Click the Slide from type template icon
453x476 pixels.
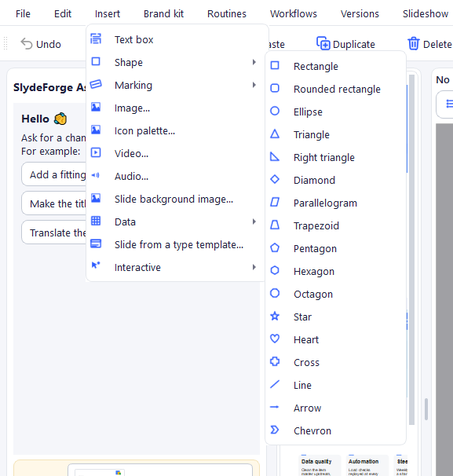[96, 243]
